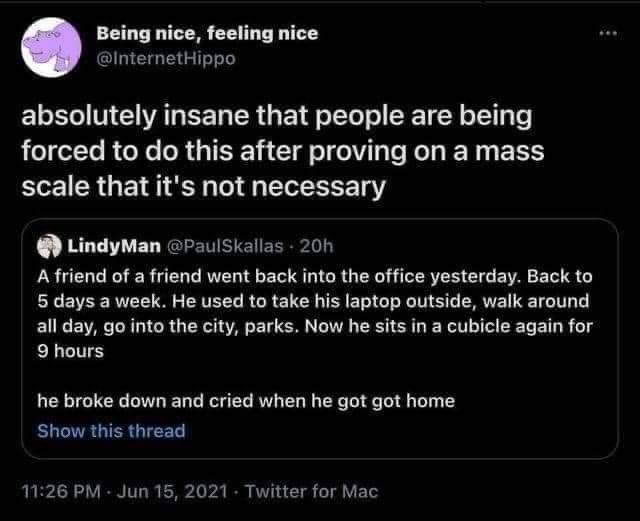Click the "5 days a week" quoted line
The image size is (640, 521).
click(315, 301)
